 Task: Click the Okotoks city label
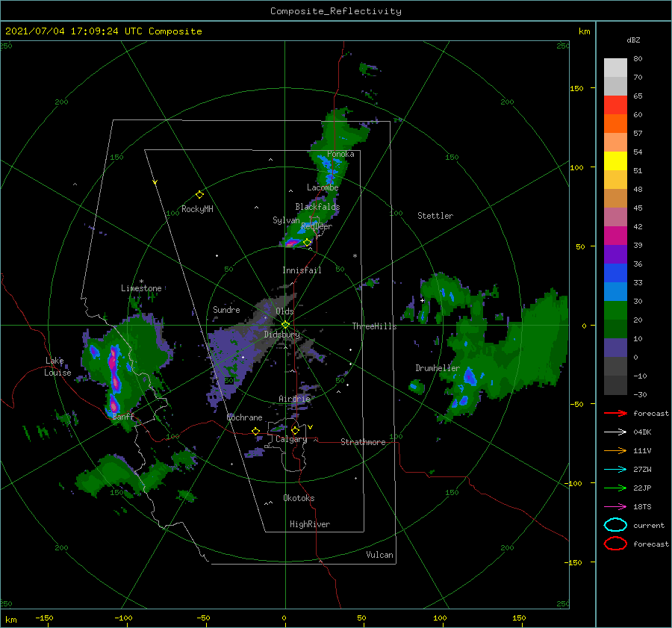point(299,498)
